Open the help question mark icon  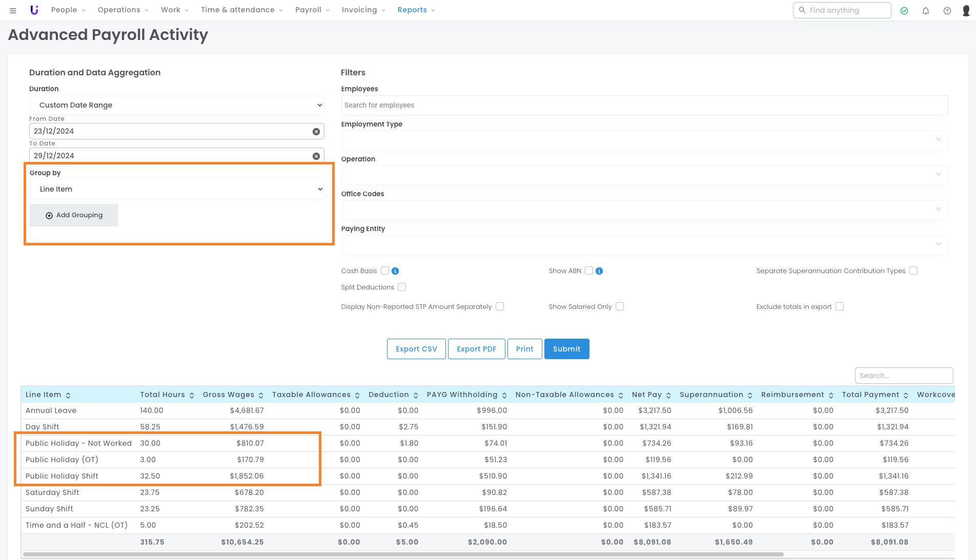pos(947,11)
